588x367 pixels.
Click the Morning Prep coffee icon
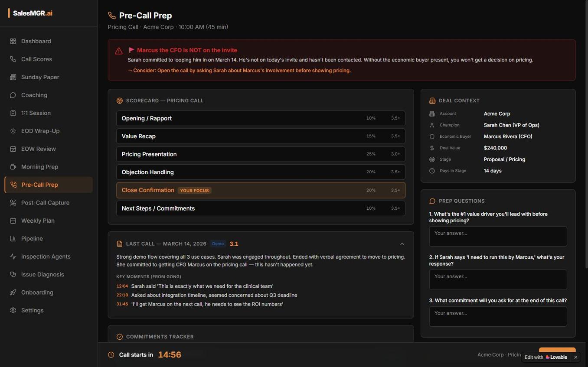tap(13, 167)
